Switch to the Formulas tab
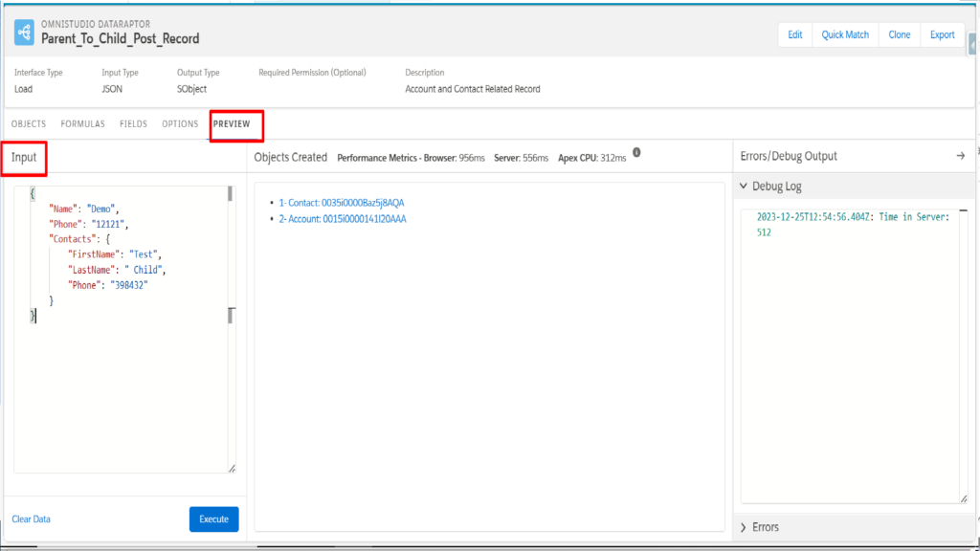The width and height of the screenshot is (980, 551). coord(82,123)
